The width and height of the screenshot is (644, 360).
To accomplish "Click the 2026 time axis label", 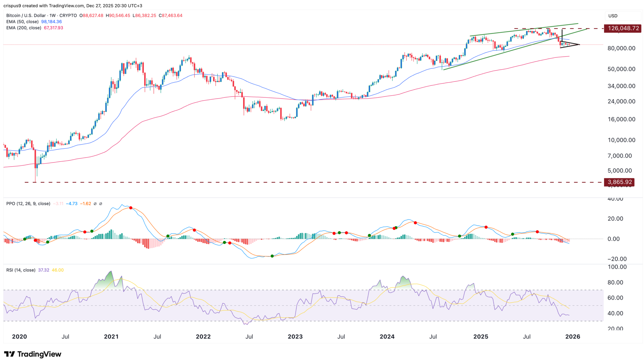I will 573,336.
